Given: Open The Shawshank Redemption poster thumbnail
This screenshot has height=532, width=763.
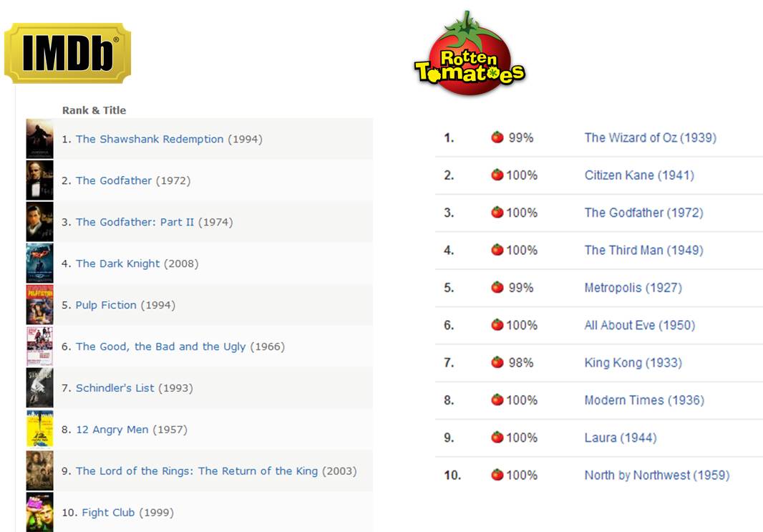Looking at the screenshot, I should pyautogui.click(x=39, y=139).
